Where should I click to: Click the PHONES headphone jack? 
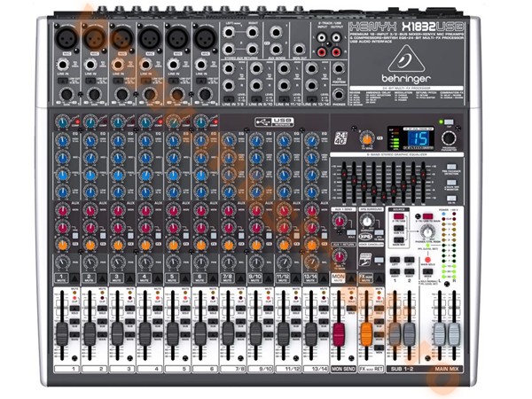339,94
